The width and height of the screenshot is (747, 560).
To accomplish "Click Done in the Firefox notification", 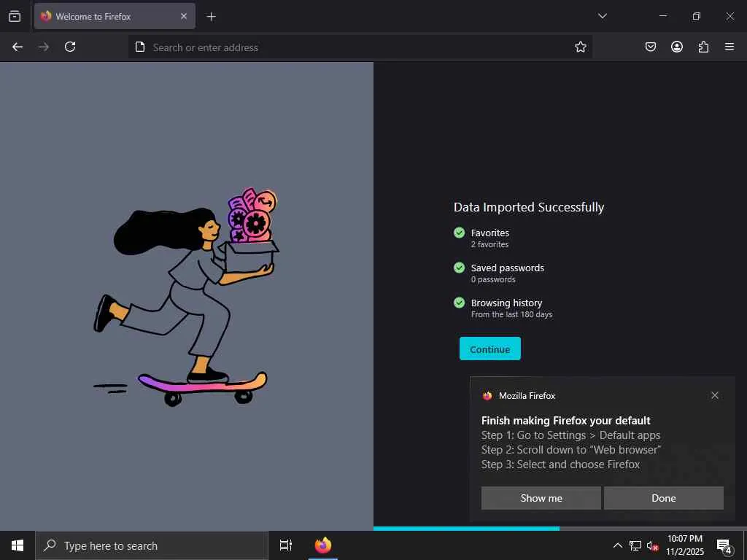I will tap(664, 498).
